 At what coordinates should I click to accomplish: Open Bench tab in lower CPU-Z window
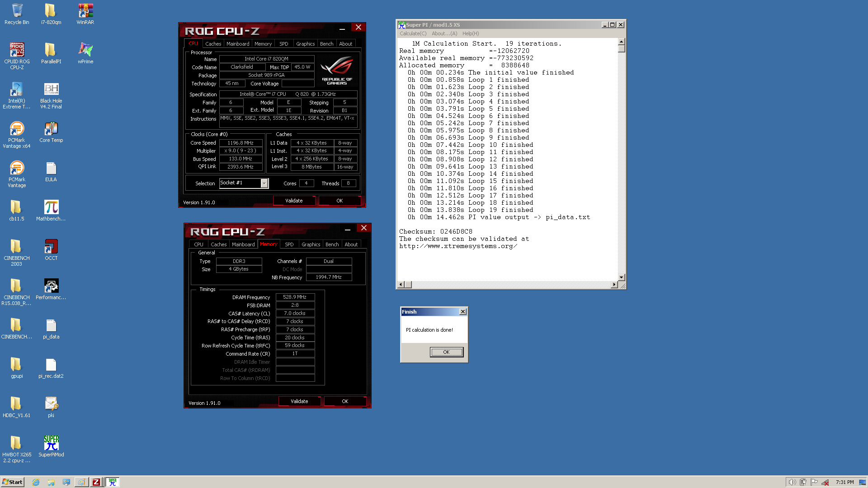click(x=332, y=244)
